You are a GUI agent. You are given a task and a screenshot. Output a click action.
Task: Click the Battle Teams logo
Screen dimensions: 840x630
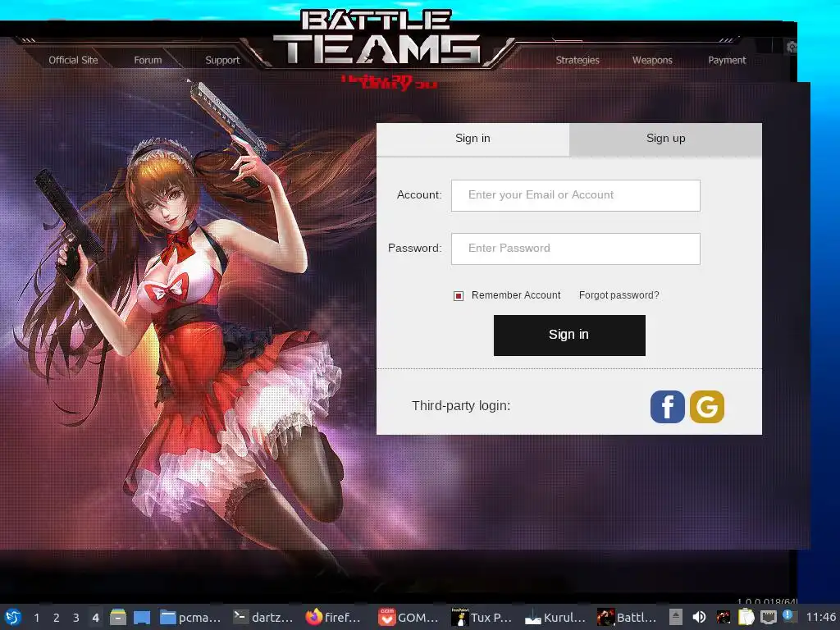377,39
